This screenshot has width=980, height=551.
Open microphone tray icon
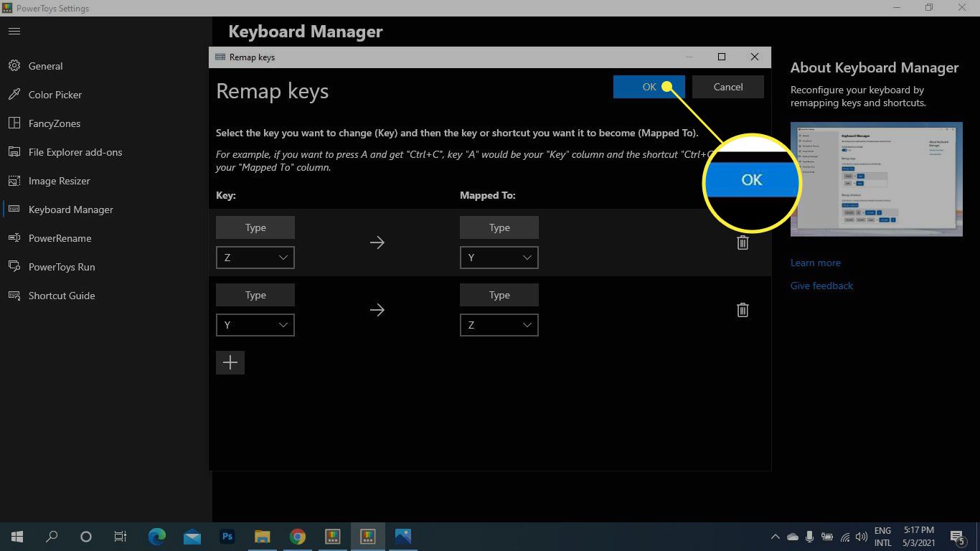coord(809,537)
